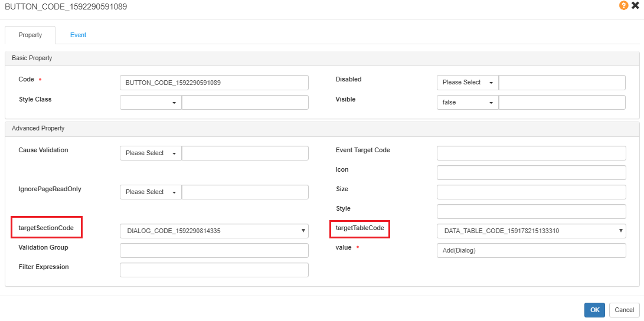Expand the targetSectionCode select box
The image size is (644, 321).
[x=214, y=231]
